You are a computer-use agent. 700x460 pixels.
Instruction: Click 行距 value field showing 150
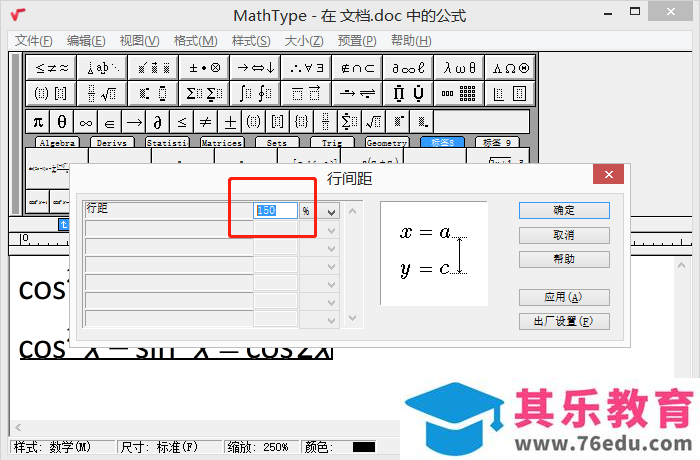click(275, 210)
